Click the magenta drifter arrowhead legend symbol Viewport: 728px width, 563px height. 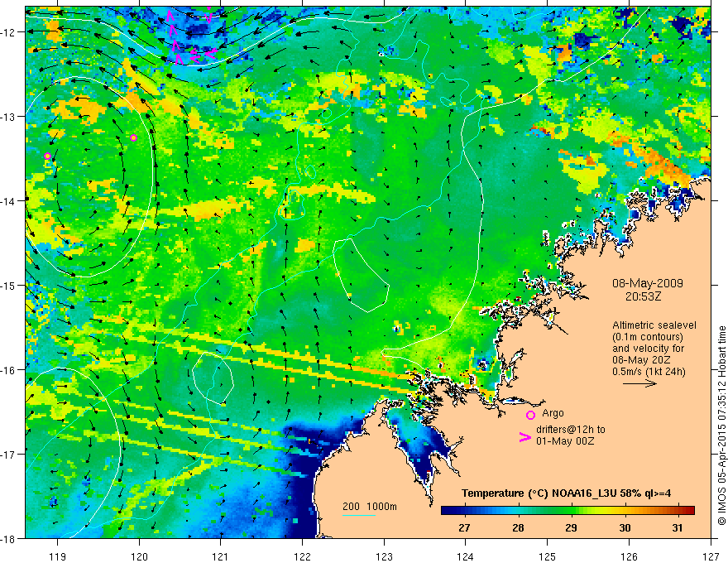(x=524, y=436)
